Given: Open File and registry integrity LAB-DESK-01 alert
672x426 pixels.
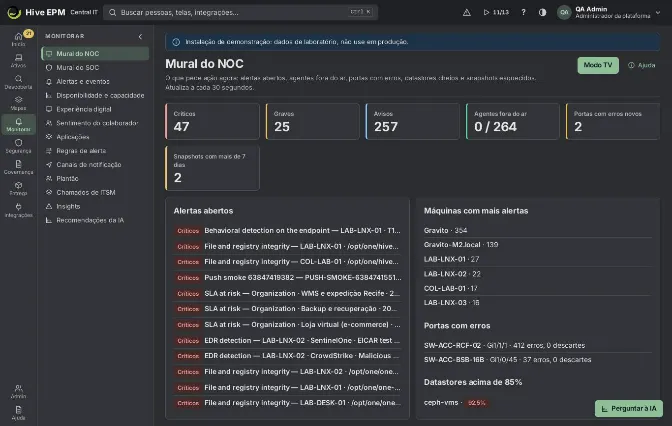Looking at the screenshot, I should 287,403.
